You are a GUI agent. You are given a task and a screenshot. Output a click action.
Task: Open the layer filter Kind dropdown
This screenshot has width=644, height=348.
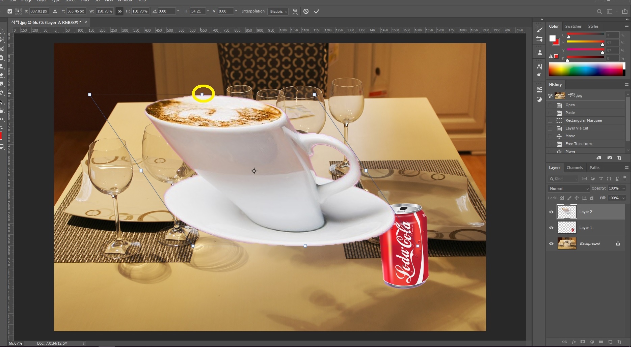coord(563,179)
